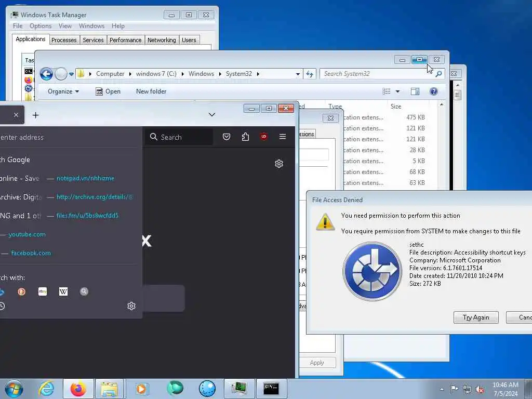Viewport: 532px width, 399px height.
Task: Open the Explorer view options dropdown arrow
Action: pos(397,91)
